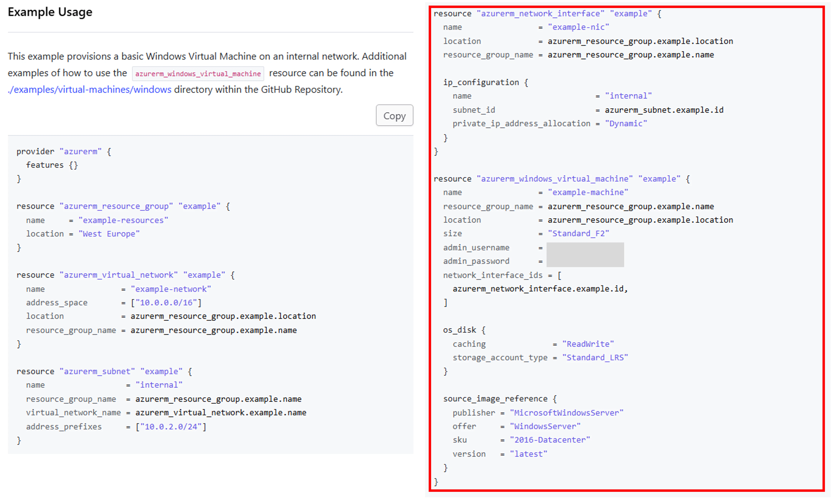Click the offer key
This screenshot has width=838, height=504.
tap(464, 426)
